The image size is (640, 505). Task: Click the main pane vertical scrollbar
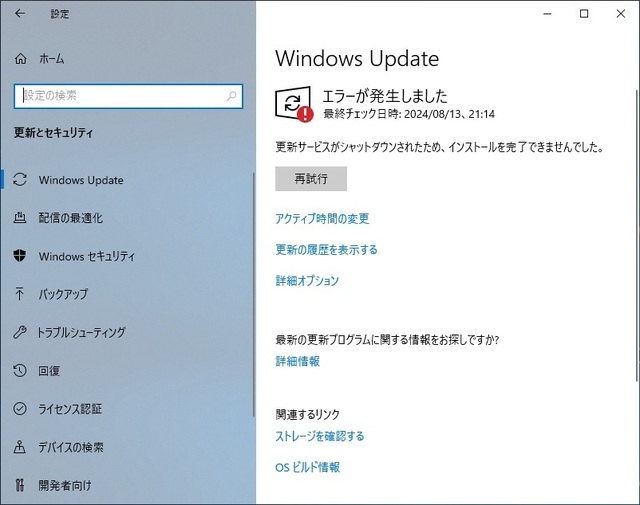click(637, 236)
